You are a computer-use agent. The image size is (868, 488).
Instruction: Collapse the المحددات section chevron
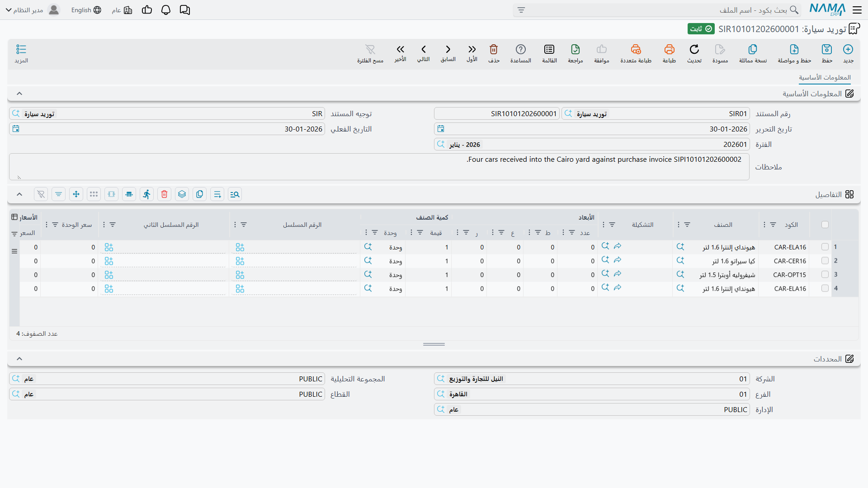coord(19,359)
